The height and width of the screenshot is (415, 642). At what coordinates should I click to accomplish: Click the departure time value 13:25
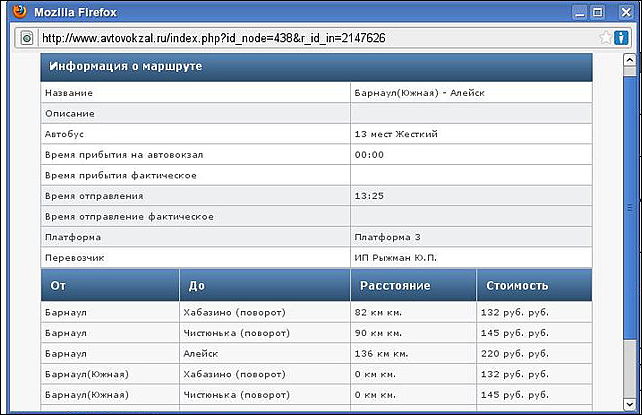[369, 196]
